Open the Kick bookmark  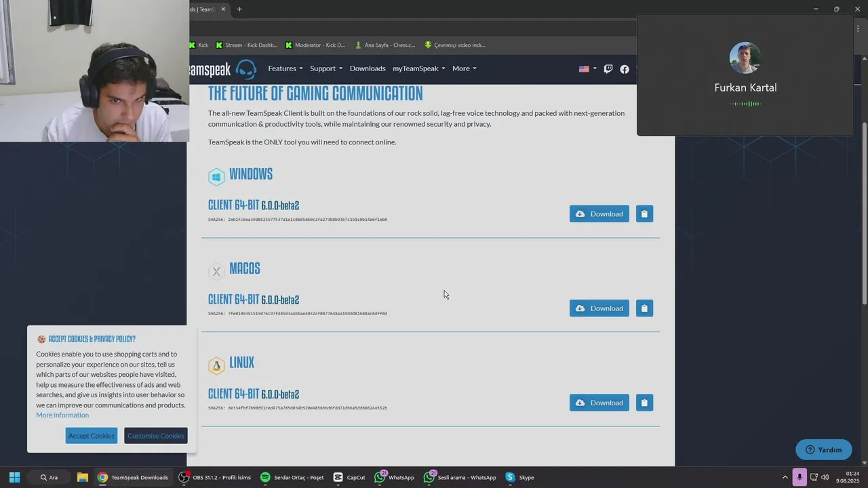tap(199, 45)
